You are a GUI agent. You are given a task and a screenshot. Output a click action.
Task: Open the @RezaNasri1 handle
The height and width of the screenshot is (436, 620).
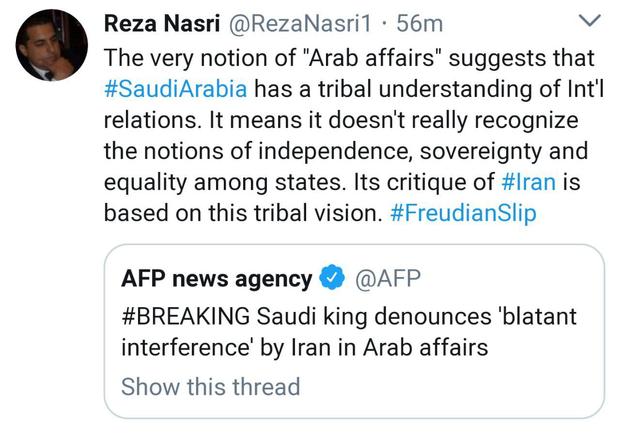[300, 24]
